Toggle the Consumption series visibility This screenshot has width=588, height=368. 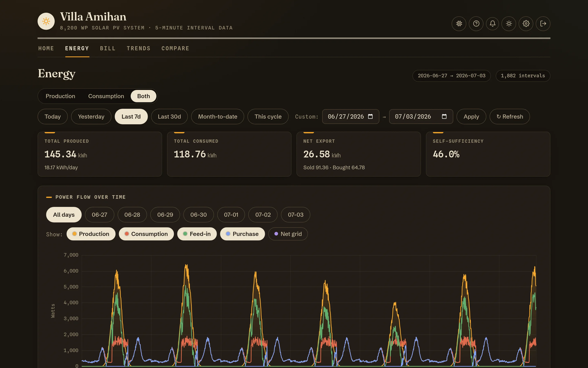pyautogui.click(x=146, y=234)
